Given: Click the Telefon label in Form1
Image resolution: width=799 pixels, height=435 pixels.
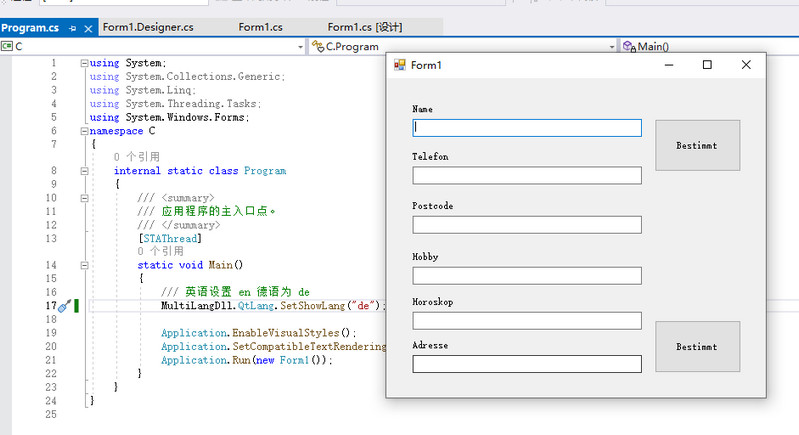Looking at the screenshot, I should pyautogui.click(x=430, y=157).
